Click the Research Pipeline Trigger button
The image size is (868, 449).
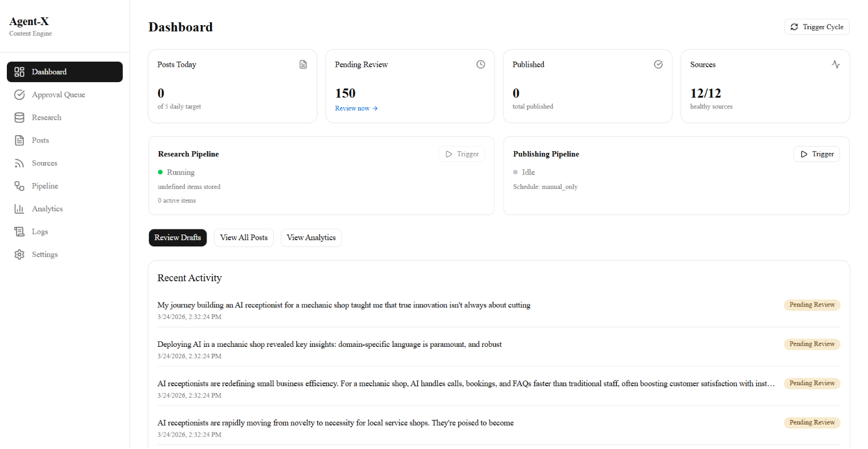(462, 154)
